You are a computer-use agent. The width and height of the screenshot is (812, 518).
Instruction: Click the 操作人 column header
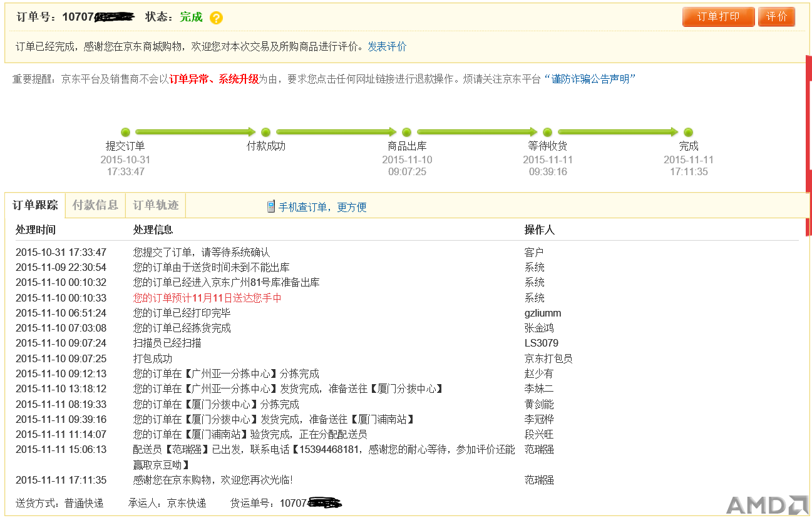[540, 230]
